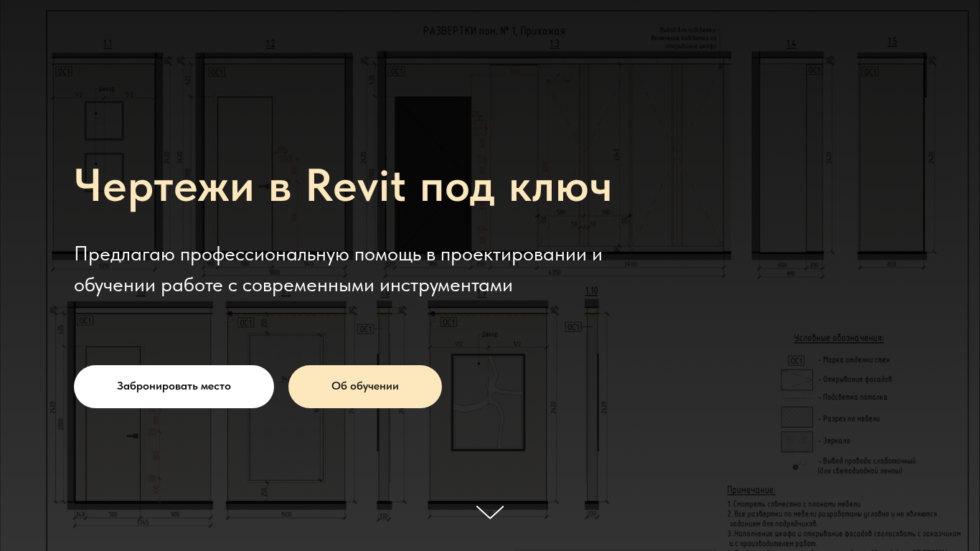
Task: Open the Об обучении button
Action: [x=365, y=387]
